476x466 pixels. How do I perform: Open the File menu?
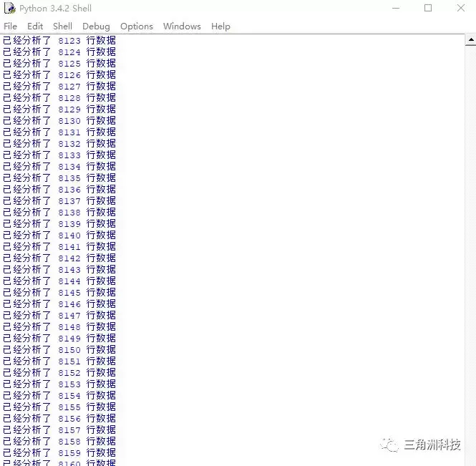click(10, 26)
